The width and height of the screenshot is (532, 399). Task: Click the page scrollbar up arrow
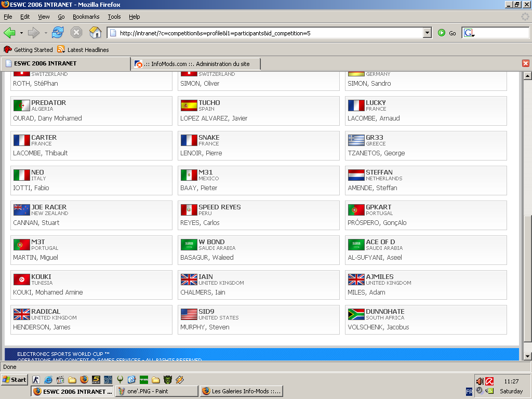point(527,76)
